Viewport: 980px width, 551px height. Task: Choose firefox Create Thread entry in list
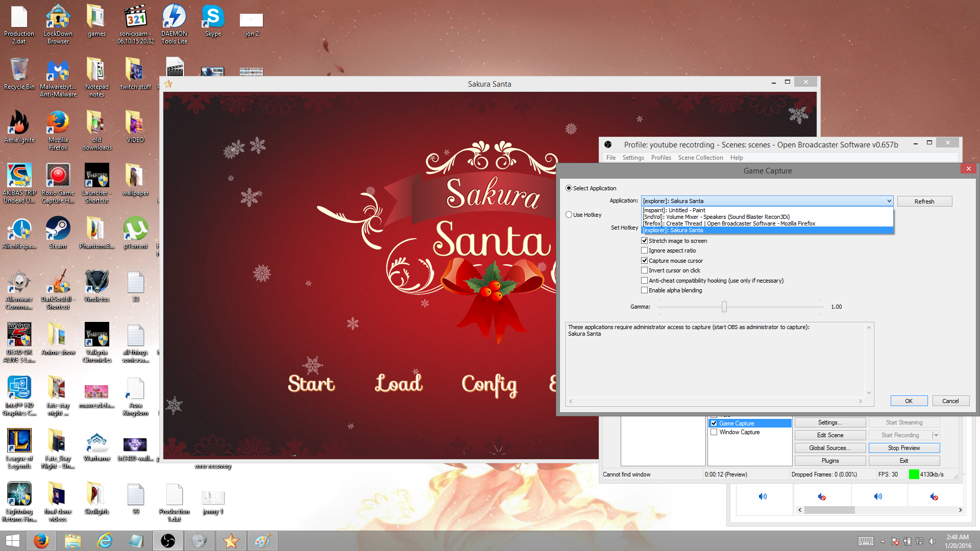pos(767,223)
